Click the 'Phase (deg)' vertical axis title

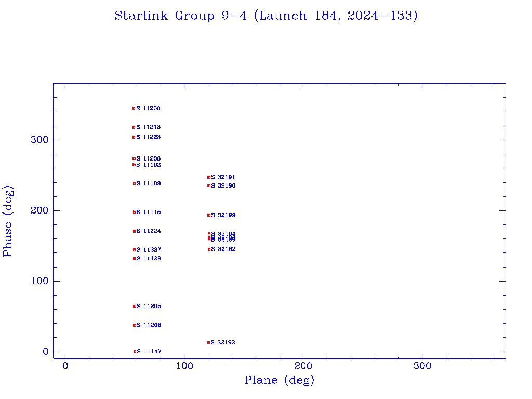7,221
